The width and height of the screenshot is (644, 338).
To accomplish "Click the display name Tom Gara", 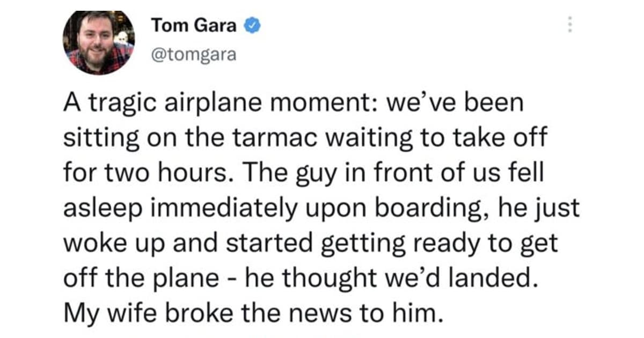I will (194, 25).
